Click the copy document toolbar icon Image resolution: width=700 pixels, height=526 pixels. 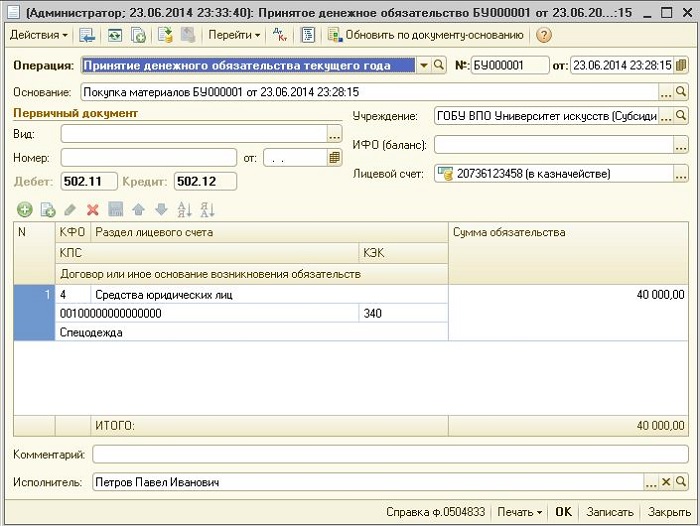pos(138,35)
